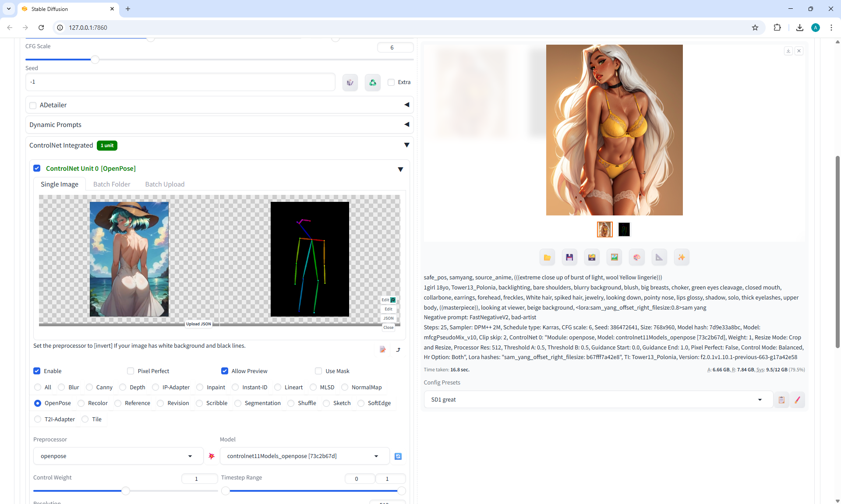Image resolution: width=841 pixels, height=504 pixels.
Task: Select the black pose thumbnail under the output
Action: point(624,229)
